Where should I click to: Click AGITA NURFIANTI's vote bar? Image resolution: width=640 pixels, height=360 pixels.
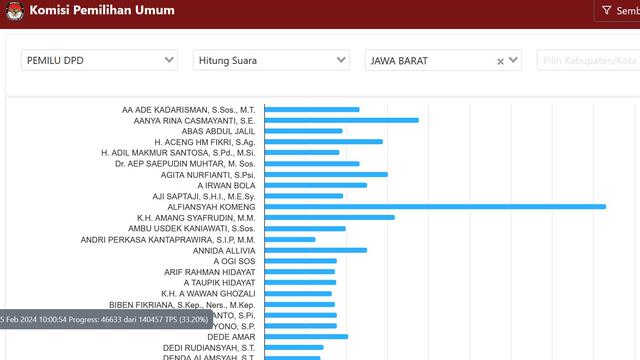(326, 174)
